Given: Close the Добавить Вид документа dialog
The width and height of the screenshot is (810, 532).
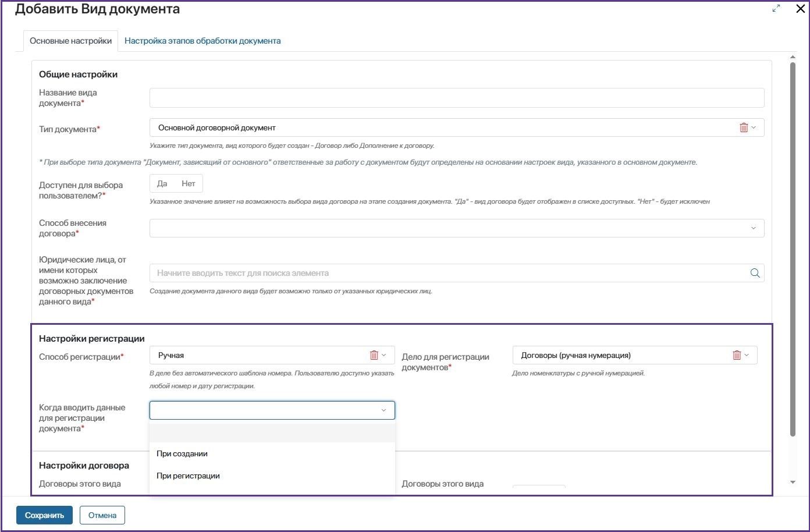Looking at the screenshot, I should pyautogui.click(x=800, y=9).
